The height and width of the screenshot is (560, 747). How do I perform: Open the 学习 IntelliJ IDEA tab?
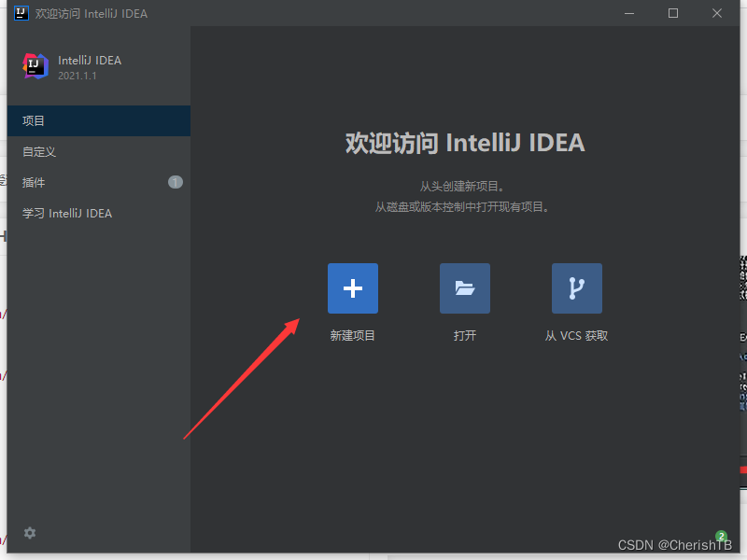(99, 214)
